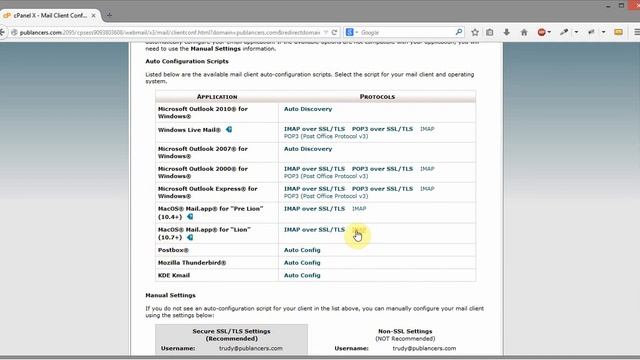Click POP3 (Post Office Protocol v3) for Outlook 2000
This screenshot has height=360, width=640.
(x=326, y=176)
